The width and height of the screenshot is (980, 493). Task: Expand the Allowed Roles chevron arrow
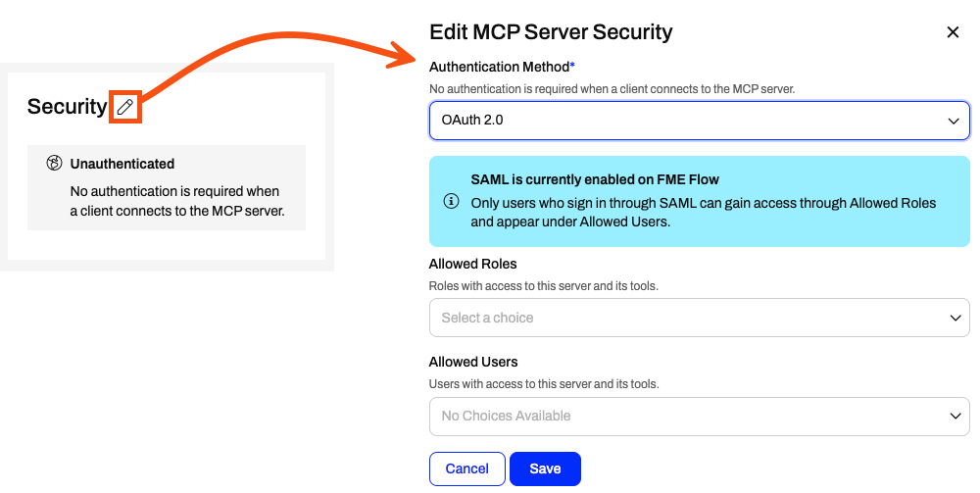[955, 318]
